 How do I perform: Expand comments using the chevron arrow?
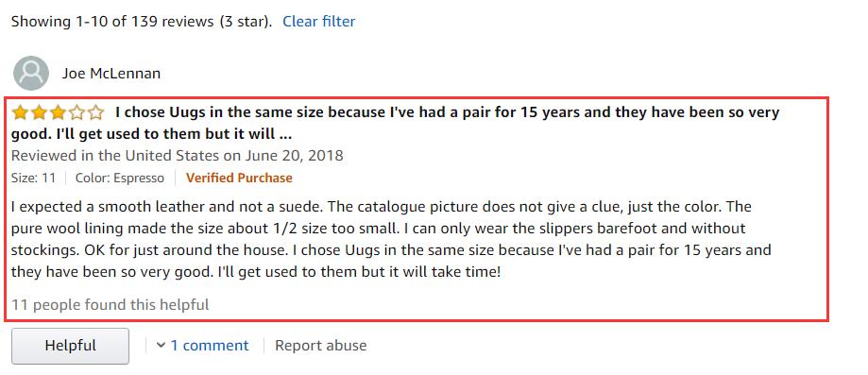coord(161,346)
